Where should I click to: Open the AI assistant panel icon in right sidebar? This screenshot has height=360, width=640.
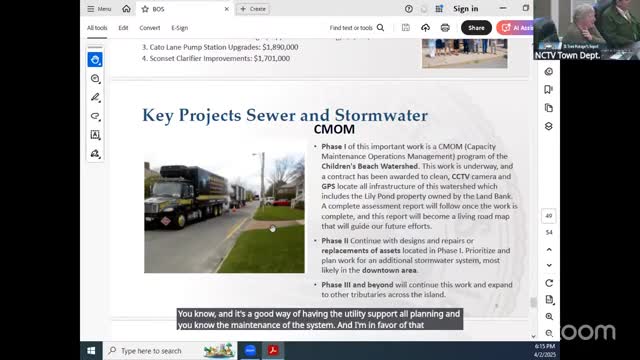[x=549, y=71]
